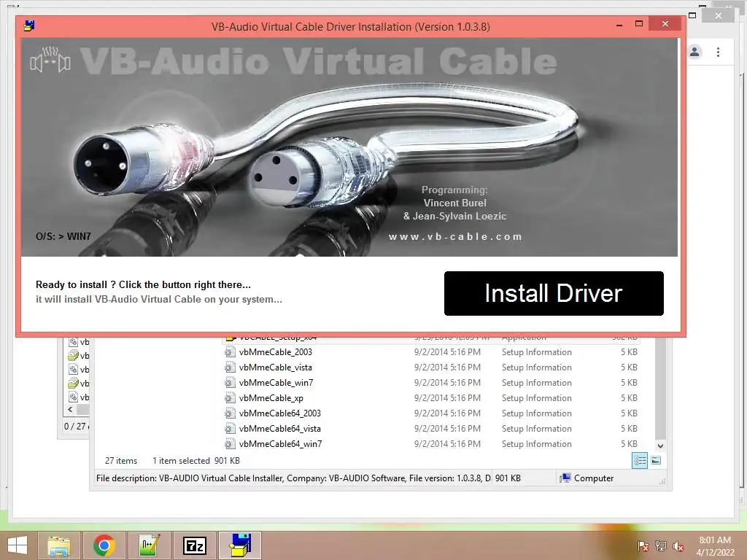Click the Computer icon in Explorer status bar
This screenshot has width=747, height=560.
(x=565, y=478)
